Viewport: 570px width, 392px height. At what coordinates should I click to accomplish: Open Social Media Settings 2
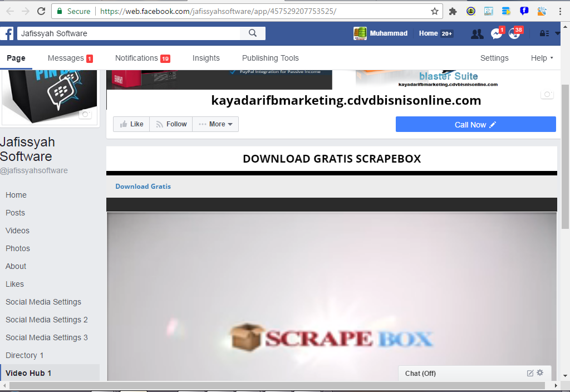[x=47, y=320]
